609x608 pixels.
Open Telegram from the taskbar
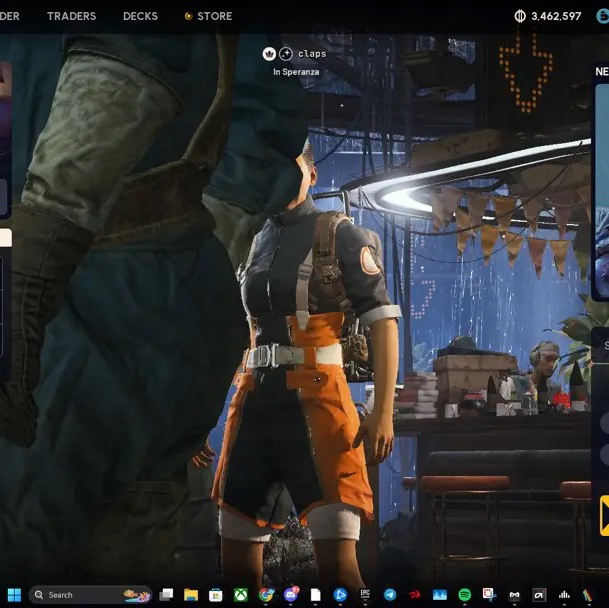point(390,594)
